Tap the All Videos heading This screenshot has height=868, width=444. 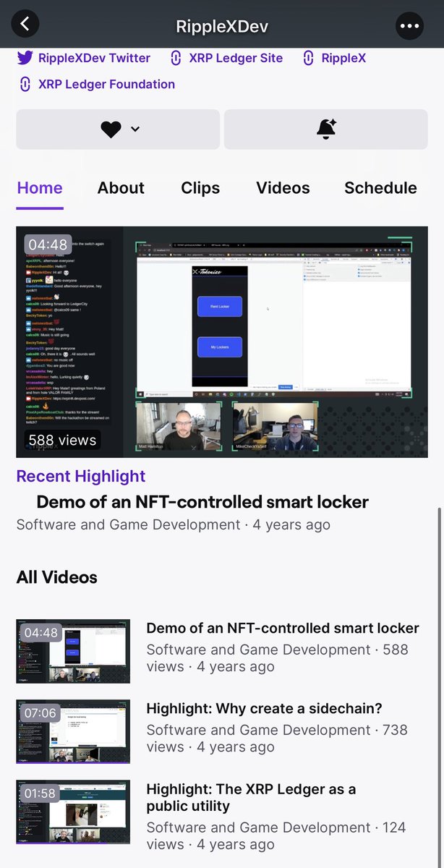[x=56, y=577]
